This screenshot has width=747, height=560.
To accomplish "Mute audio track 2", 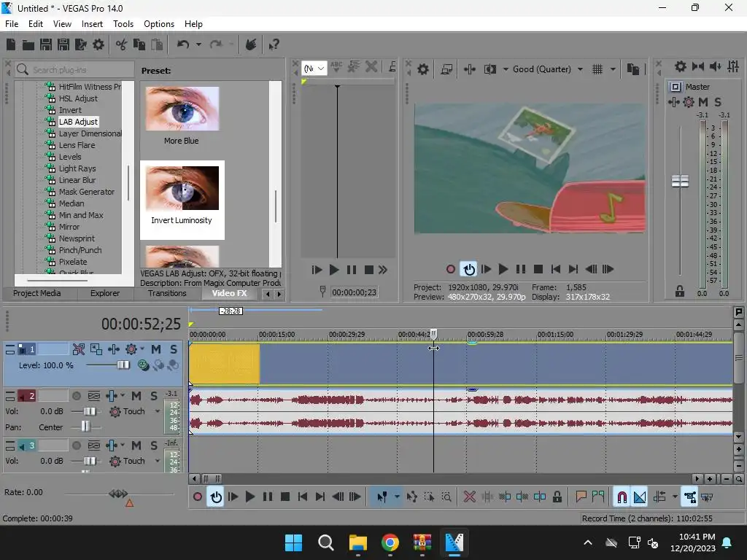I will (x=136, y=396).
